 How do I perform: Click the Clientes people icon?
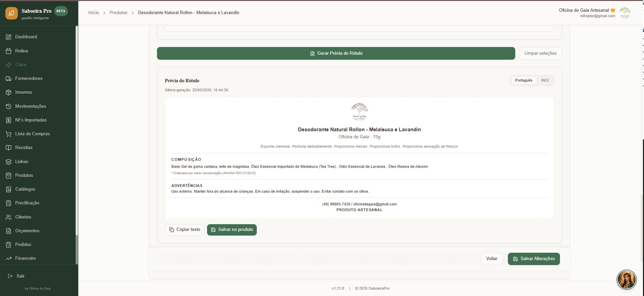[9, 217]
